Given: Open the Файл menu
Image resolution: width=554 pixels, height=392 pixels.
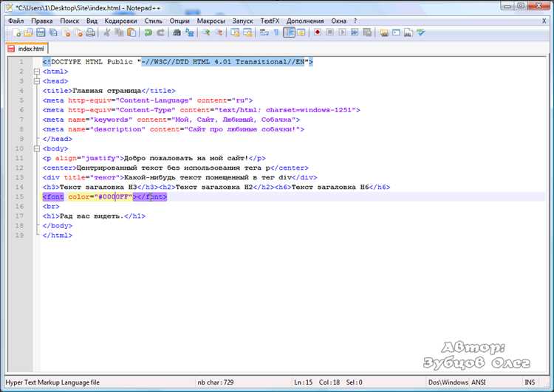Looking at the screenshot, I should click(16, 21).
